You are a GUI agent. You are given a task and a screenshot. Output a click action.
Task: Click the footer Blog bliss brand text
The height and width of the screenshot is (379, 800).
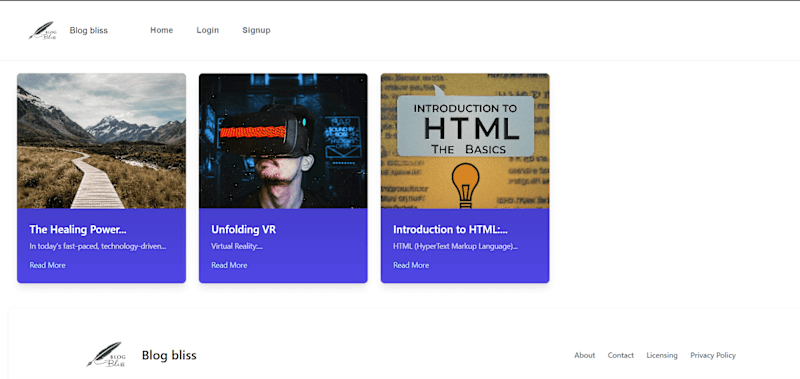(x=169, y=355)
